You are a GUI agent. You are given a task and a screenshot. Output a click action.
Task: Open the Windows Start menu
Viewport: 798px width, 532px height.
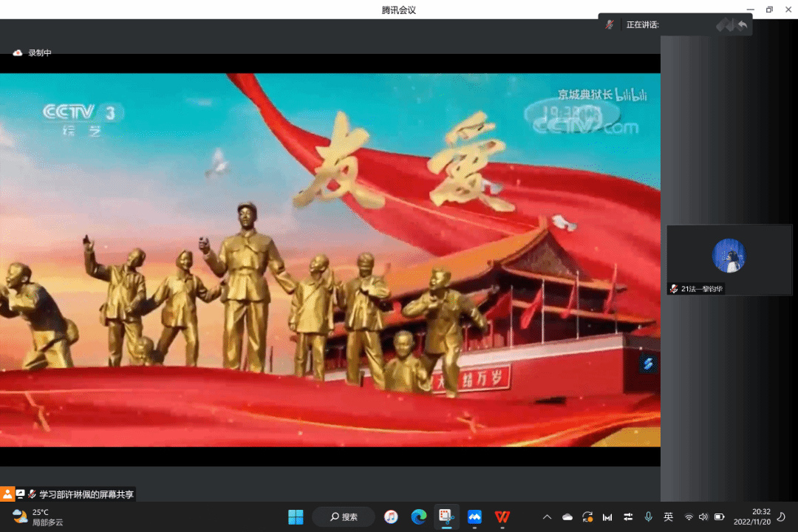click(296, 516)
